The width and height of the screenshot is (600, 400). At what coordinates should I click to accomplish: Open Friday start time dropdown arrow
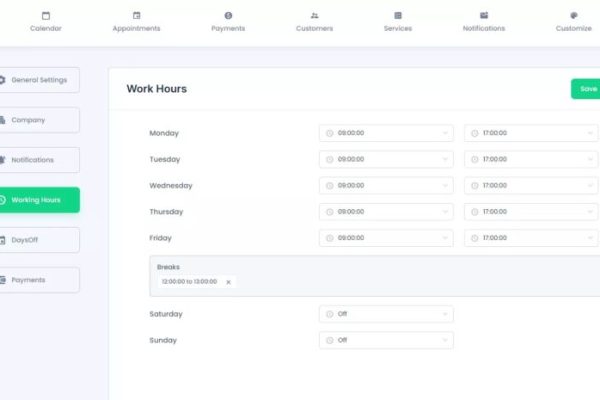click(x=445, y=238)
